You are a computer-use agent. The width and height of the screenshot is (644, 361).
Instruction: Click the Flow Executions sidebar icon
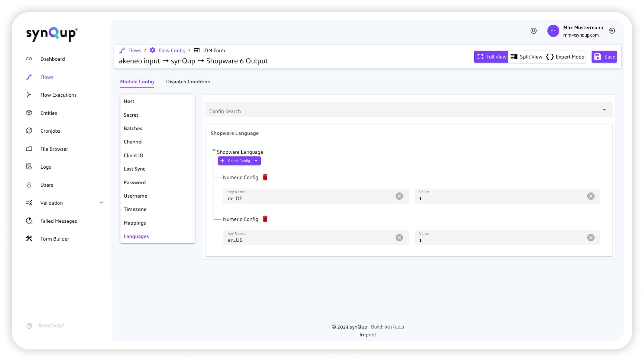(x=29, y=95)
